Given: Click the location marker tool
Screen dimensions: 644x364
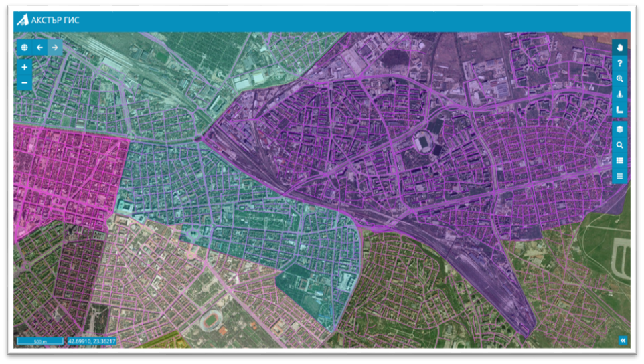Looking at the screenshot, I should [x=620, y=94].
